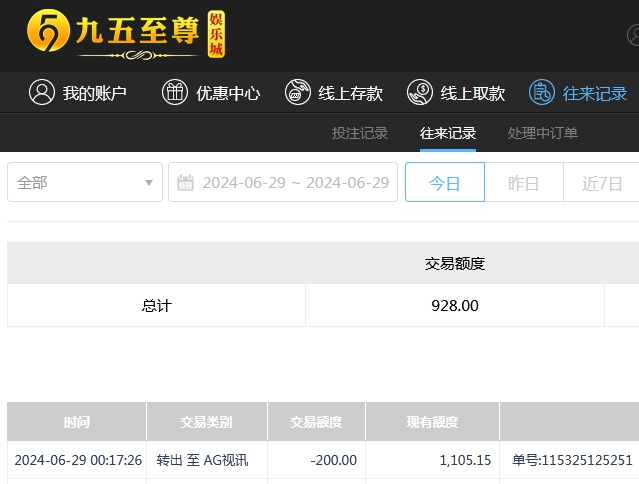This screenshot has height=484, width=639.
Task: Switch to 处理中订单 tab
Action: click(x=542, y=133)
